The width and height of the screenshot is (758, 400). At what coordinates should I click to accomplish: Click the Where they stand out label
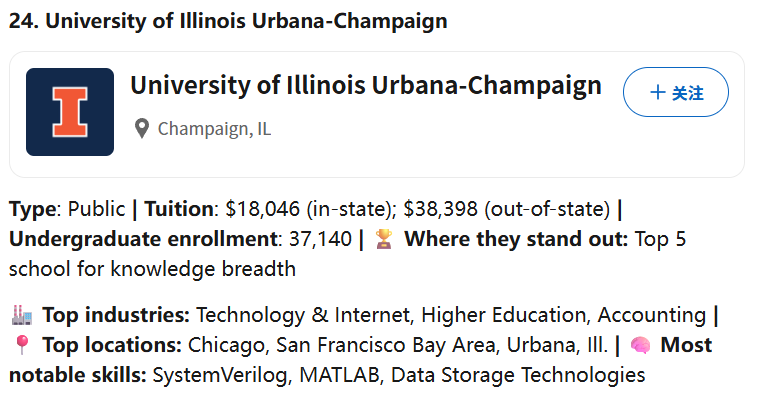pyautogui.click(x=516, y=239)
